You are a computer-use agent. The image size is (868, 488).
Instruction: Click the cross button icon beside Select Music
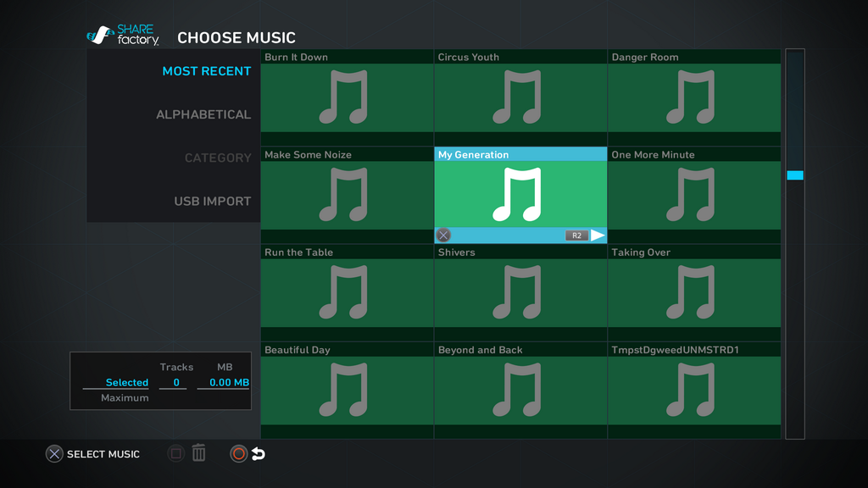point(54,454)
